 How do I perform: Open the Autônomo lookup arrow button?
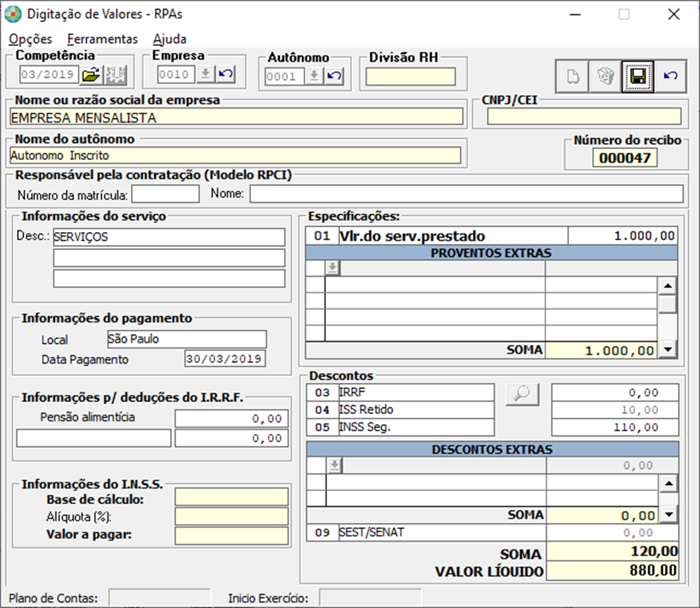pyautogui.click(x=314, y=76)
